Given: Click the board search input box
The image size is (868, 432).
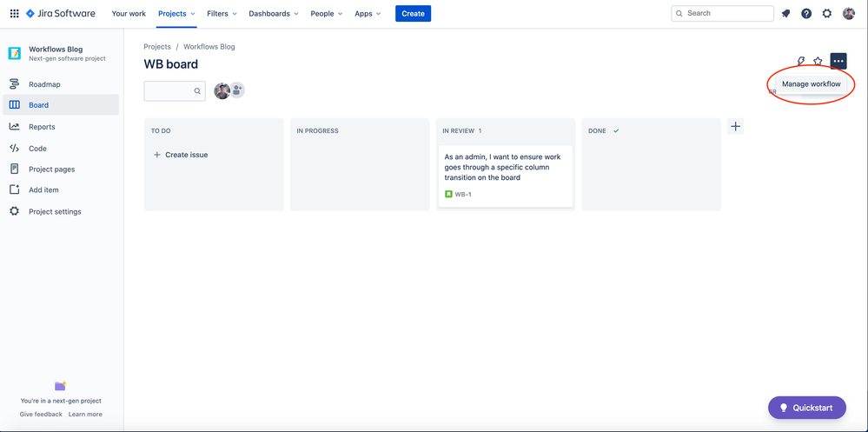Looking at the screenshot, I should tap(175, 91).
